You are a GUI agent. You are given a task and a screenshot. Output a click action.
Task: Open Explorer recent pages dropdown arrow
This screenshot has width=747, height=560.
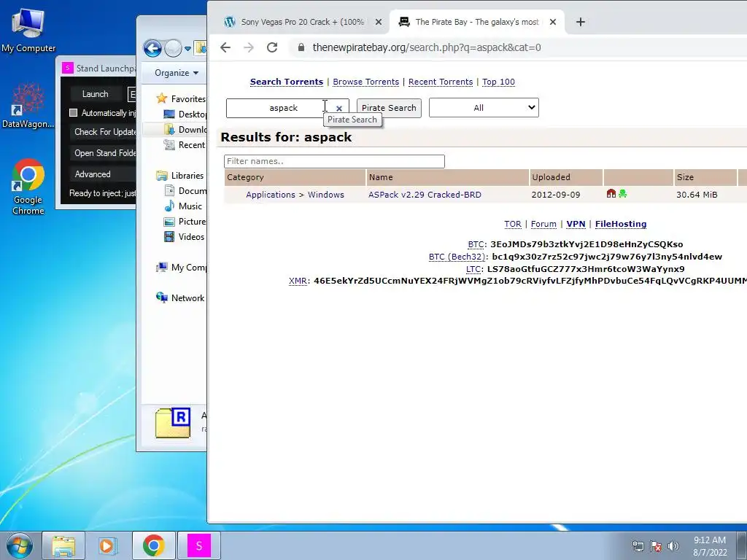[187, 48]
